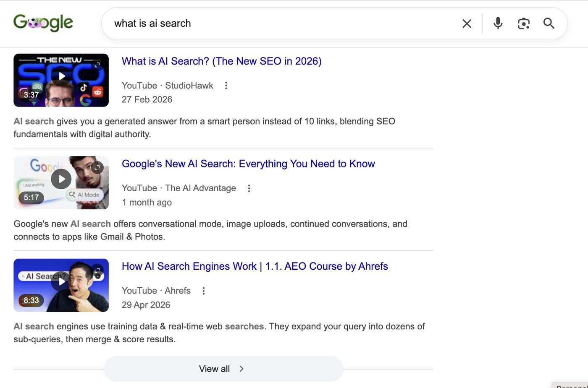Open more options for the StudioHawk result
This screenshot has height=388, width=588.
(226, 86)
